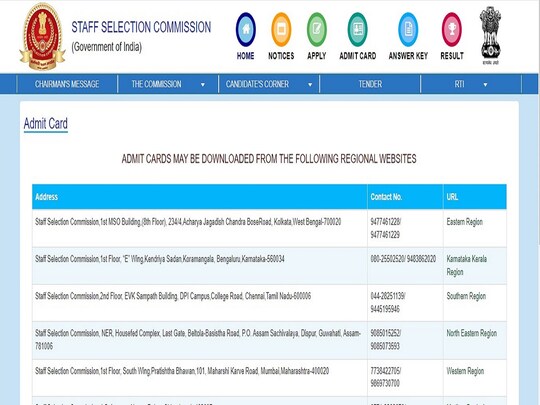Open the Eastern Region link
Screen dimensions: 540x405
click(x=465, y=222)
